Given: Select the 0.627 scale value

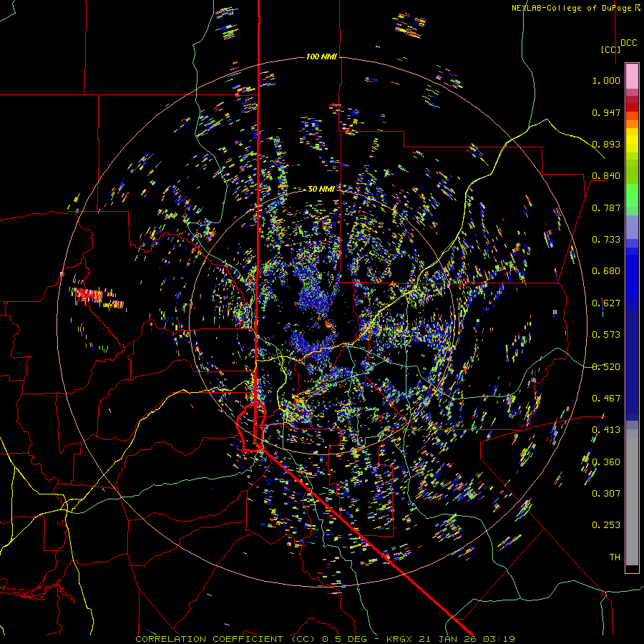Looking at the screenshot, I should point(606,303).
